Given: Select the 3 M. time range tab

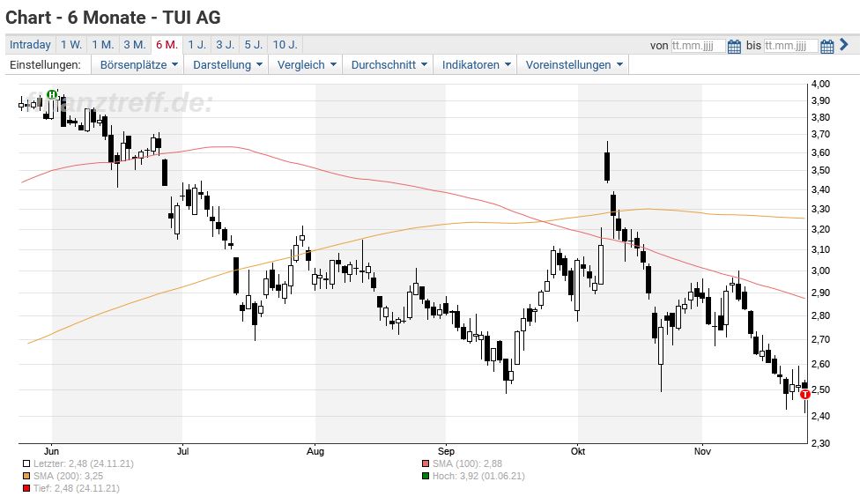Looking at the screenshot, I should pos(134,45).
